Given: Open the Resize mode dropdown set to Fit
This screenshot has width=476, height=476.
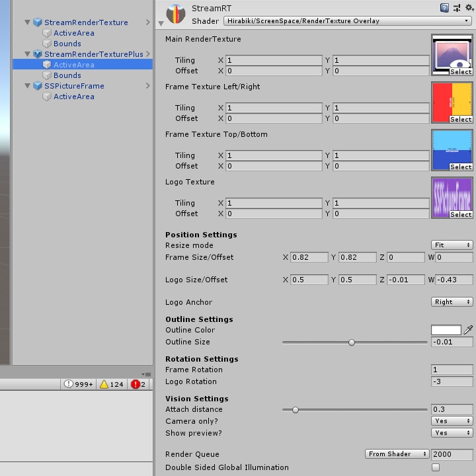Looking at the screenshot, I should [x=452, y=245].
